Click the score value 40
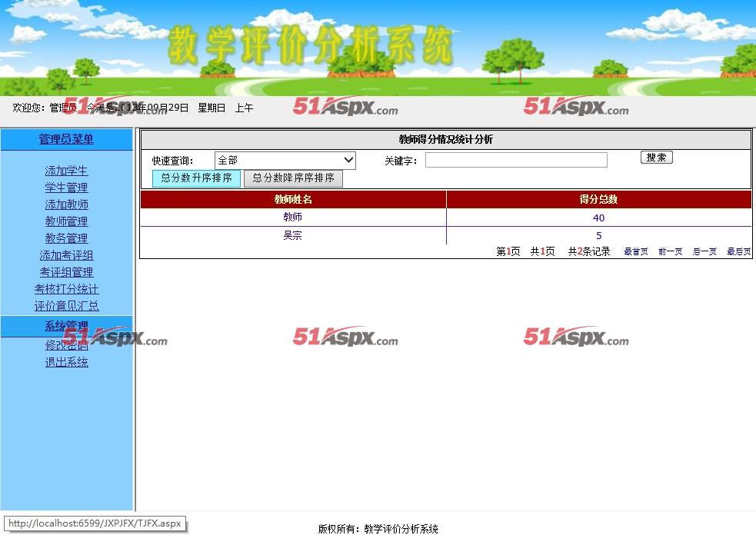Screen dimensions: 756x535 pyautogui.click(x=599, y=218)
